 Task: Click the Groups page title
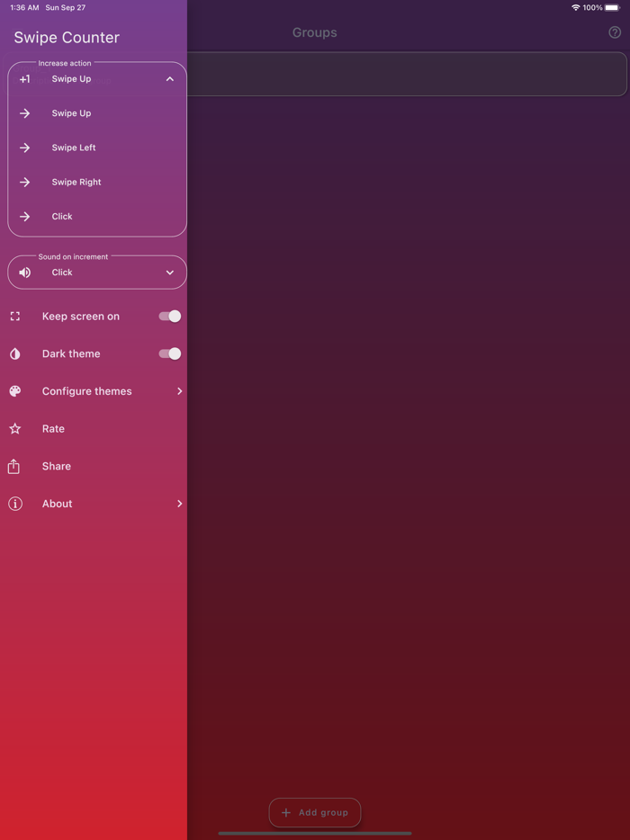[315, 32]
